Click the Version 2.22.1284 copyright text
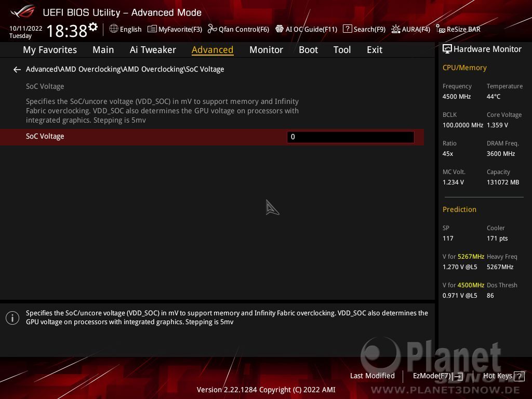 click(x=266, y=390)
